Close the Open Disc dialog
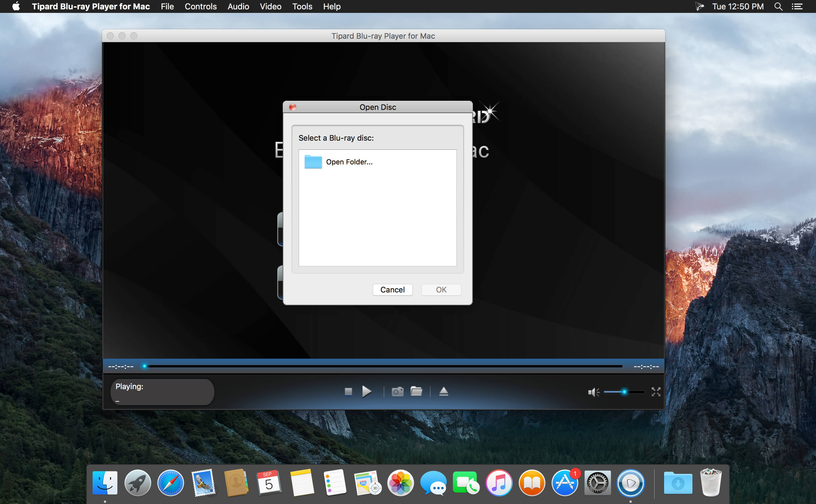This screenshot has height=504, width=816. point(292,107)
